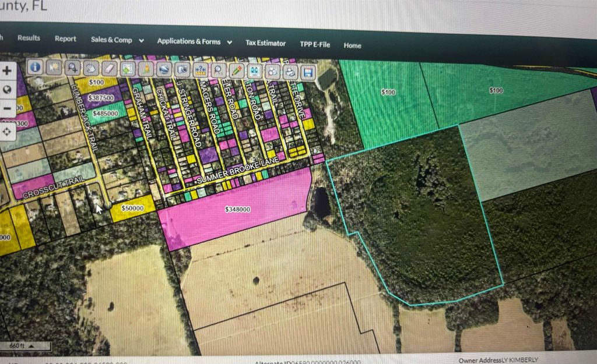Switch to the Results tab

point(28,38)
